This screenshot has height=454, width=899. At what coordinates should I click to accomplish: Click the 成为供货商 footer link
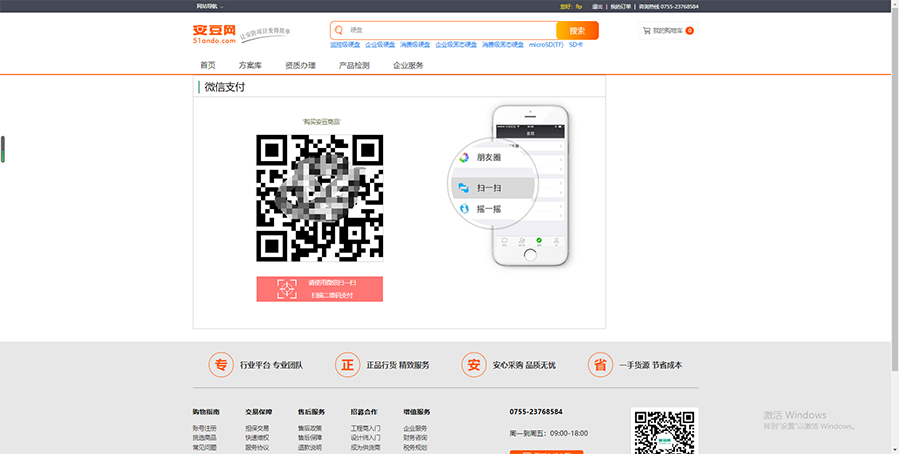[x=365, y=448]
